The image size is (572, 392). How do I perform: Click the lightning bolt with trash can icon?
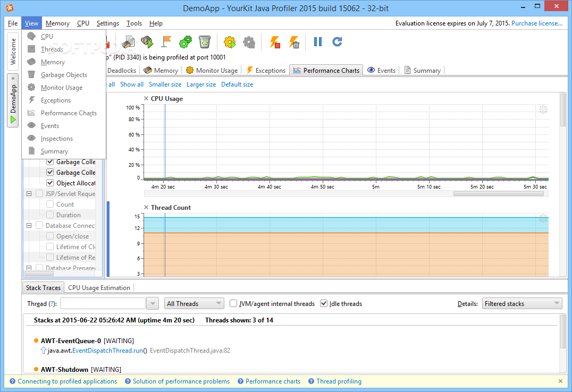(294, 42)
